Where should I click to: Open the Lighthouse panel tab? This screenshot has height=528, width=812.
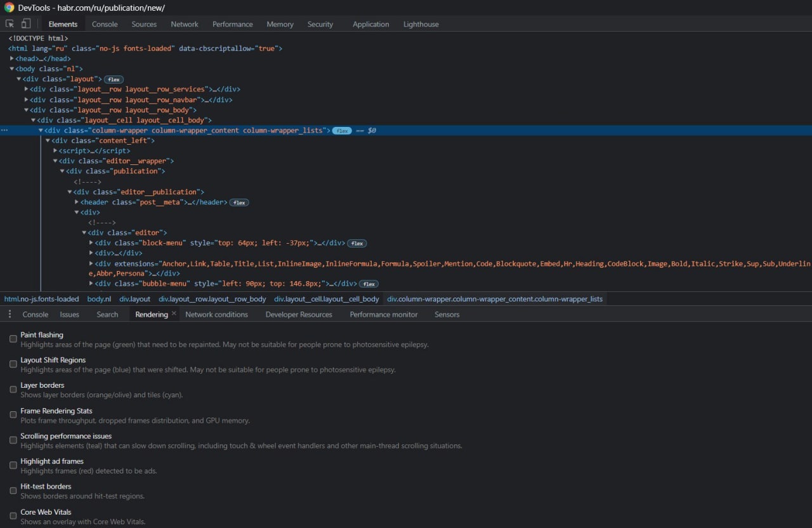pos(421,24)
